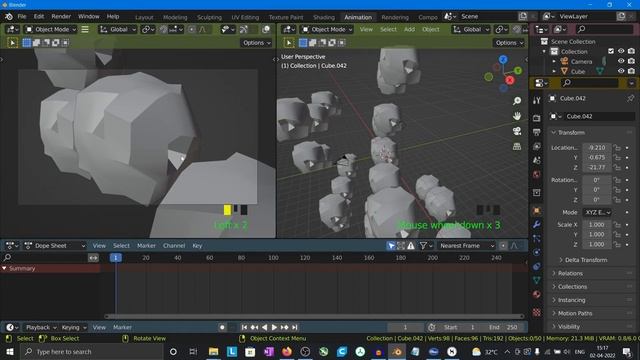Switch to the Shading workspace tab
640x360 pixels.
[324, 17]
